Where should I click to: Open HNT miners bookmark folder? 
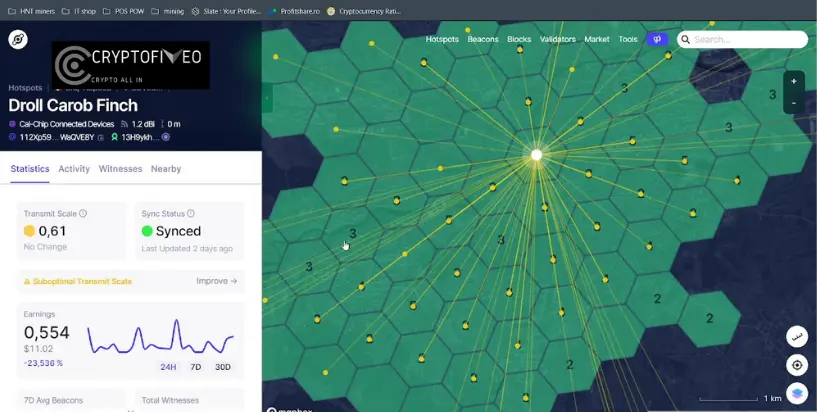pos(31,11)
